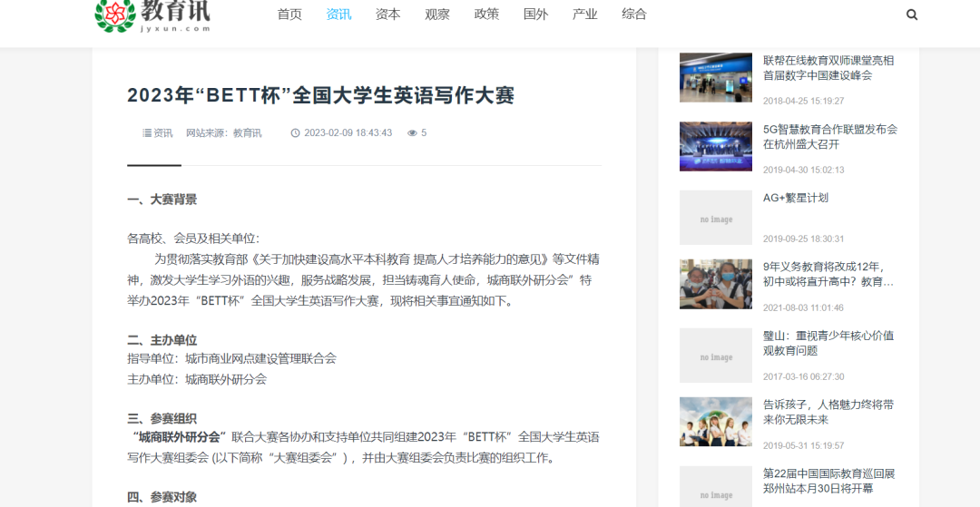Open the 资本 navigation item
The width and height of the screenshot is (980, 507).
point(388,15)
